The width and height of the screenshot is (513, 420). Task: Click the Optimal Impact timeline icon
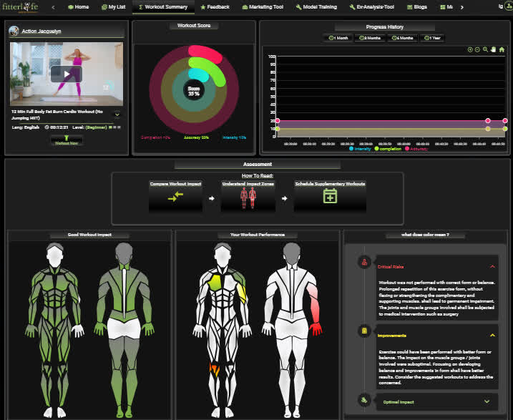pyautogui.click(x=364, y=400)
